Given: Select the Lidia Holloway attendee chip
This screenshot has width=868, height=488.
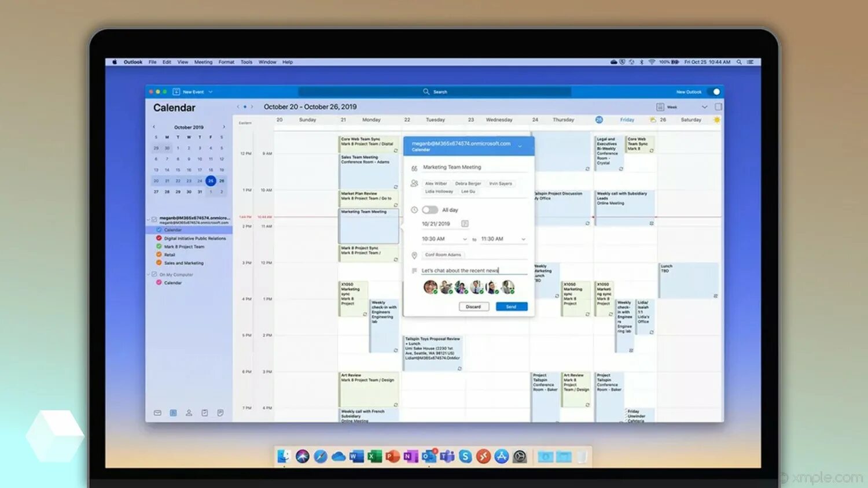Looking at the screenshot, I should coord(439,191).
